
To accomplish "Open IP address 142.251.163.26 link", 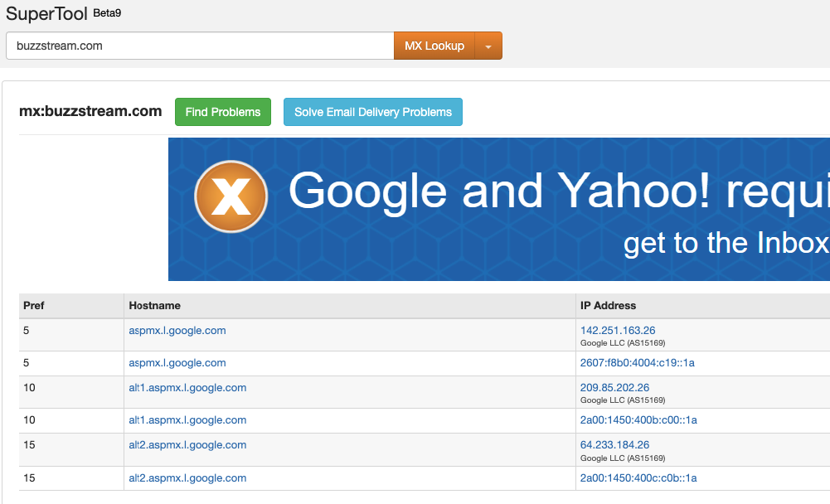I will pyautogui.click(x=618, y=330).
